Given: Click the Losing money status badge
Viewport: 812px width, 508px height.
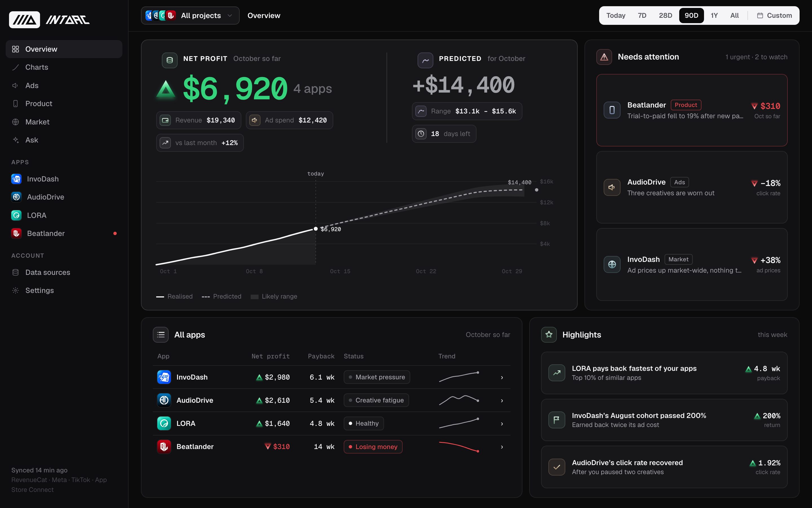Looking at the screenshot, I should click(x=373, y=446).
